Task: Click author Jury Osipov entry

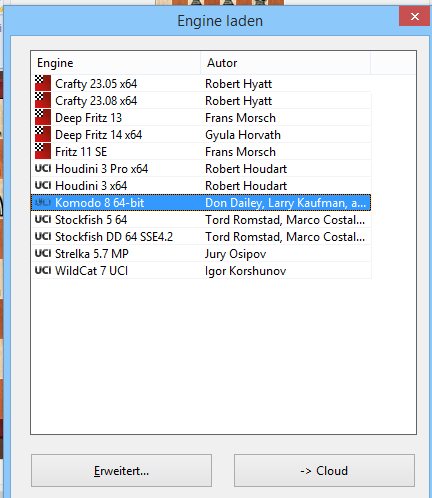Action: (235, 254)
